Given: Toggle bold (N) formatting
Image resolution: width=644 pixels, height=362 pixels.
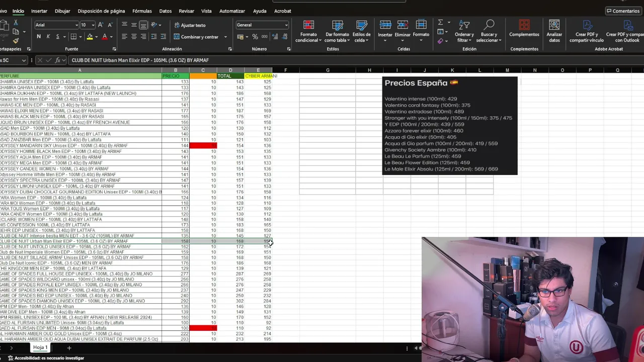Looking at the screenshot, I should coord(39,37).
